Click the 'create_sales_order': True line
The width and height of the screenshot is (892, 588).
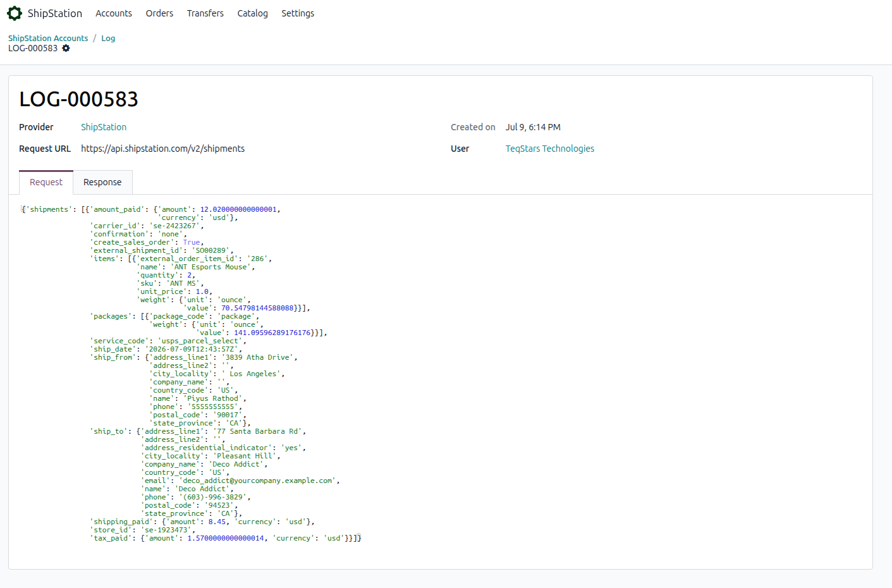pyautogui.click(x=147, y=242)
